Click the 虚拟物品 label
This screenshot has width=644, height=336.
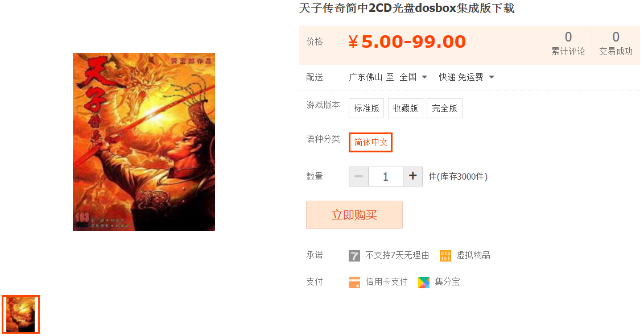coord(473,255)
